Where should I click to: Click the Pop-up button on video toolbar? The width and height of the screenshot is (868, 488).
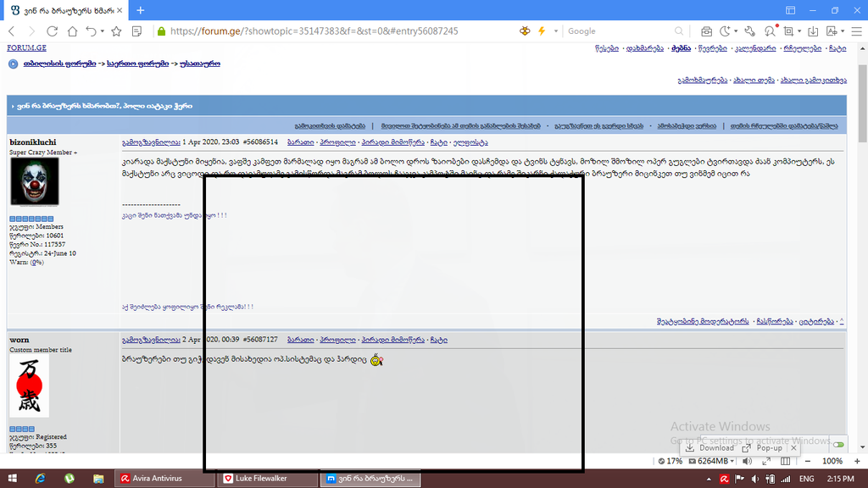click(762, 447)
